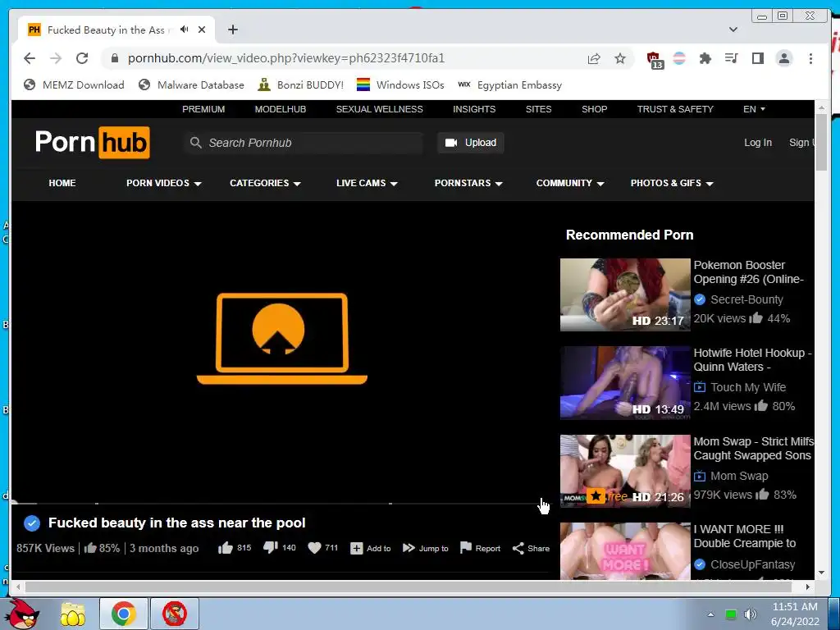
Task: Go back to the previous page
Action: (x=30, y=58)
